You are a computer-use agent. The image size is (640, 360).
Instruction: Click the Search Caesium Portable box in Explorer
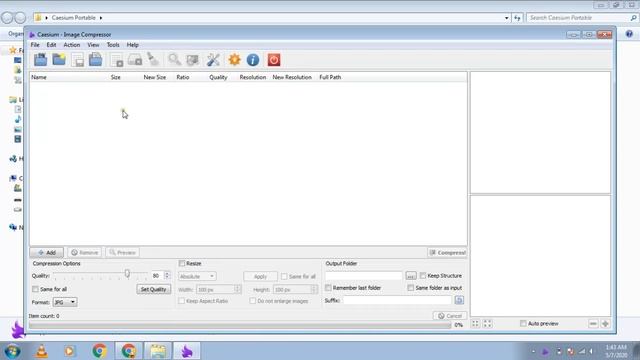click(582, 18)
